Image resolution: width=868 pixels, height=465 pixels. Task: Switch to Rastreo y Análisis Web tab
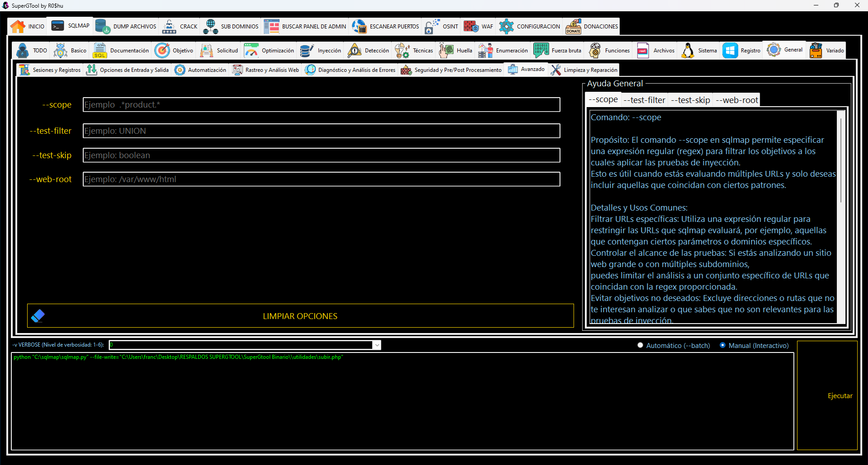tap(266, 70)
